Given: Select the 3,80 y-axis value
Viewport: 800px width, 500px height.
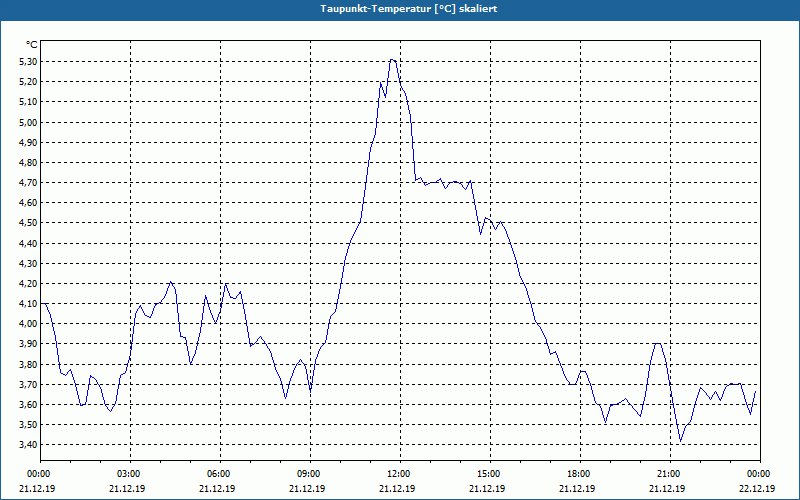Looking at the screenshot, I should pyautogui.click(x=29, y=364).
